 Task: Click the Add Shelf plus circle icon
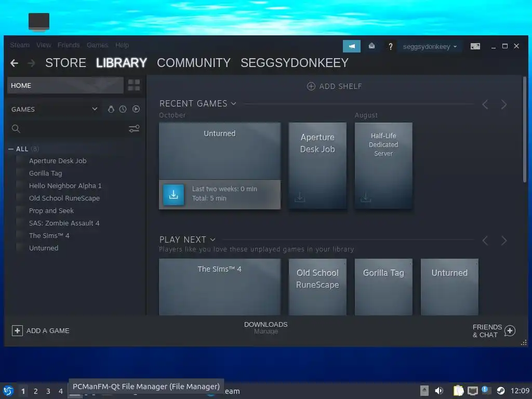tap(311, 86)
